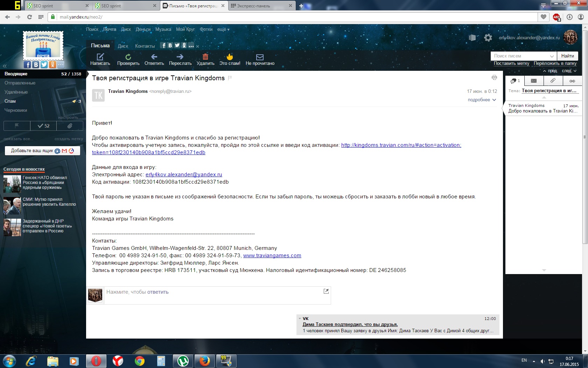
Task: Open the kingdoms.travian.com activation link
Action: (401, 145)
